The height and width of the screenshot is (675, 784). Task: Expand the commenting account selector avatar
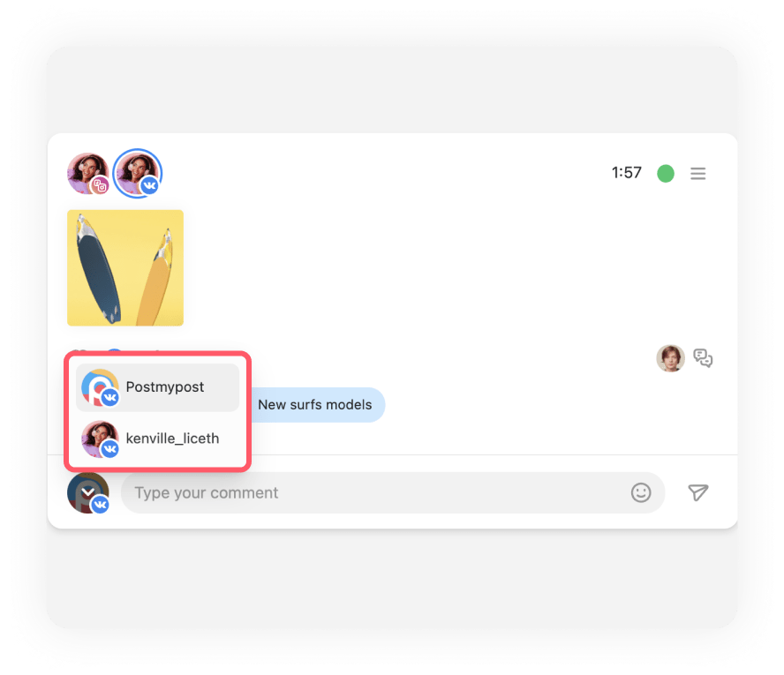[x=88, y=492]
